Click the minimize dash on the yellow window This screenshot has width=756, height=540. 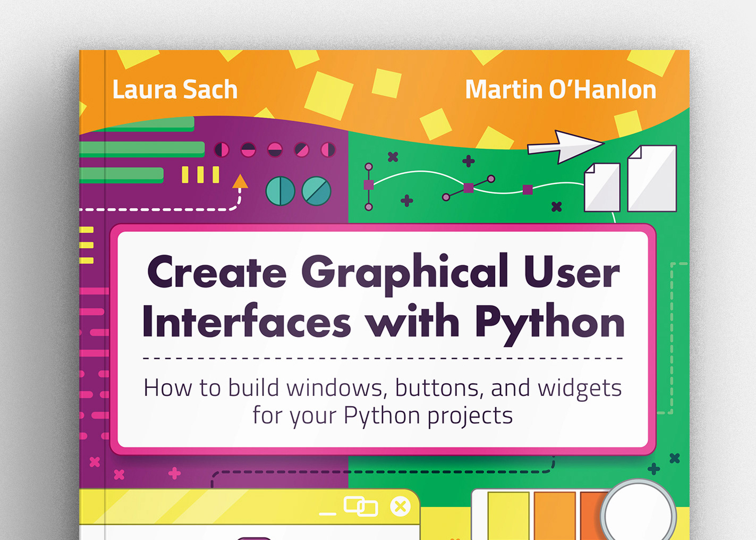327,513
